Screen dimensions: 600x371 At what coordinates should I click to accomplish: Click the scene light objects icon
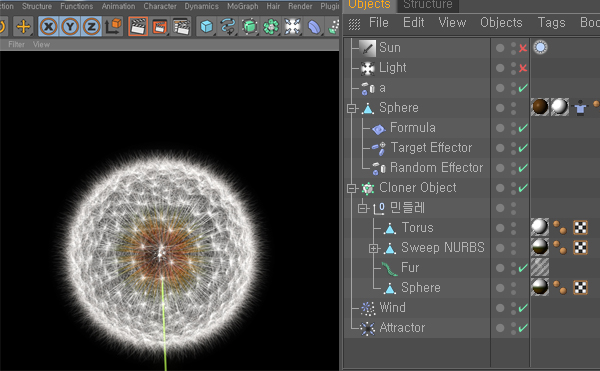pyautogui.click(x=292, y=26)
